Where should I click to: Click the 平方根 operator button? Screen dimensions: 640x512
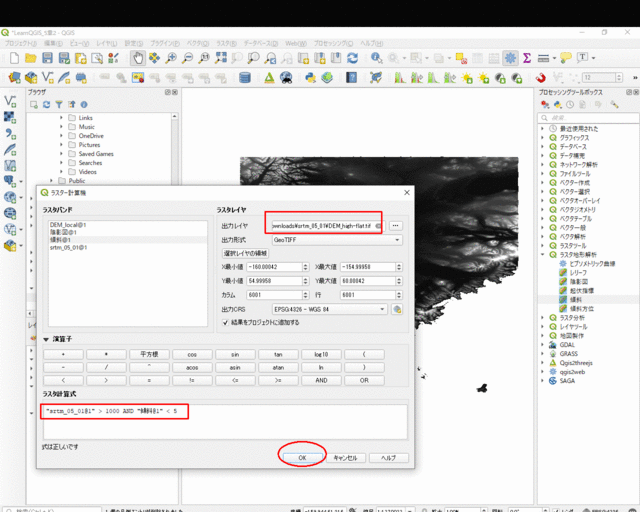(x=149, y=354)
